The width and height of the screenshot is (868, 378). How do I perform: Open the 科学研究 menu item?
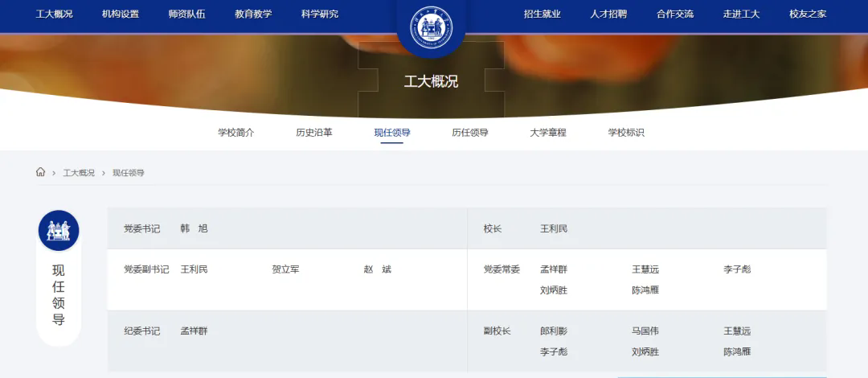(x=320, y=14)
